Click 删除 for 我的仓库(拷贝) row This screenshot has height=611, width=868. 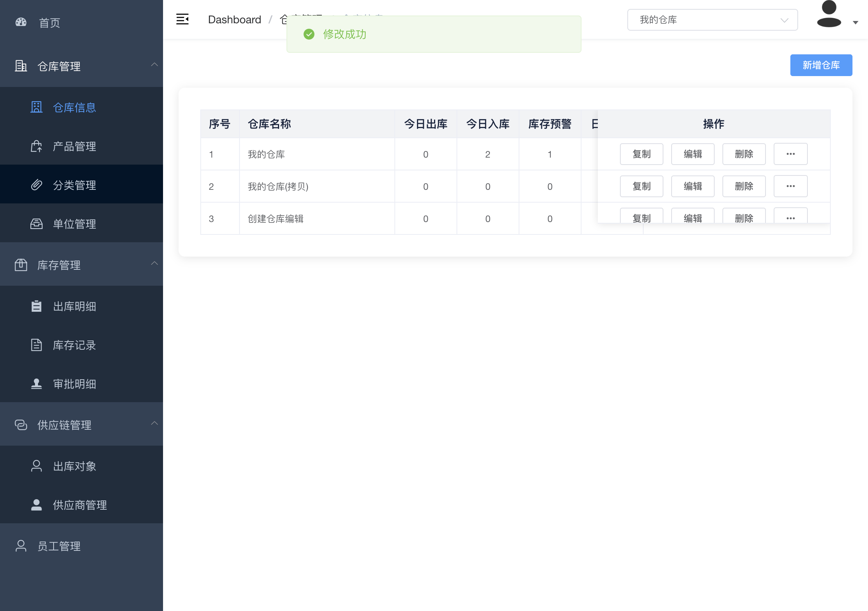744,186
